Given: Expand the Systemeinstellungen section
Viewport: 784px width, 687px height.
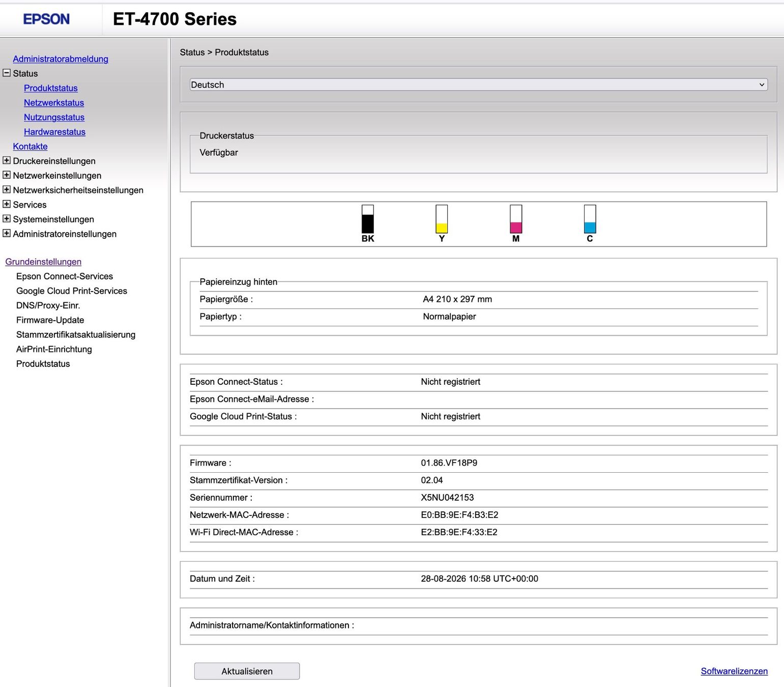Looking at the screenshot, I should [7, 219].
